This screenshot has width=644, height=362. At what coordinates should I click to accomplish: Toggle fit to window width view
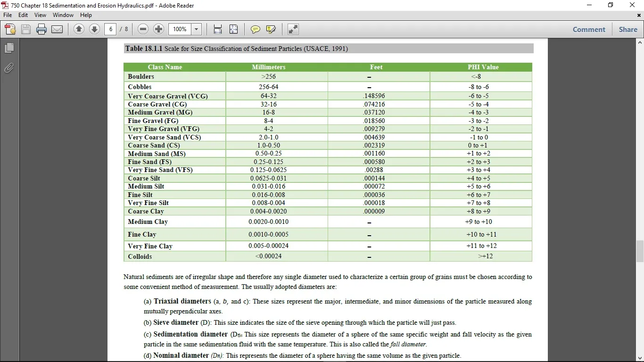(218, 29)
